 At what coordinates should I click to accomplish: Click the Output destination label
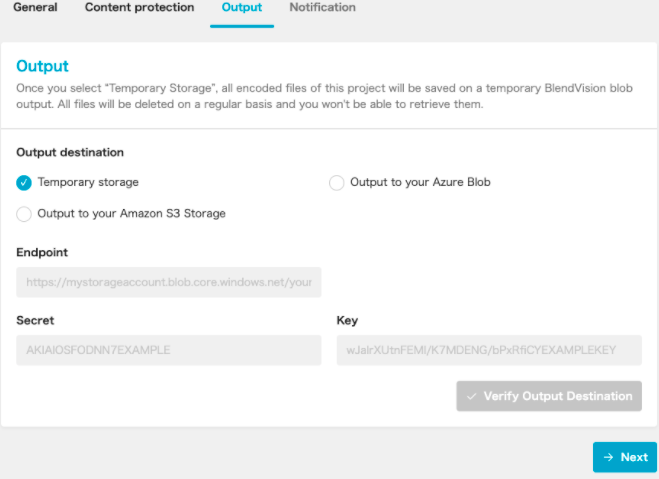click(70, 153)
